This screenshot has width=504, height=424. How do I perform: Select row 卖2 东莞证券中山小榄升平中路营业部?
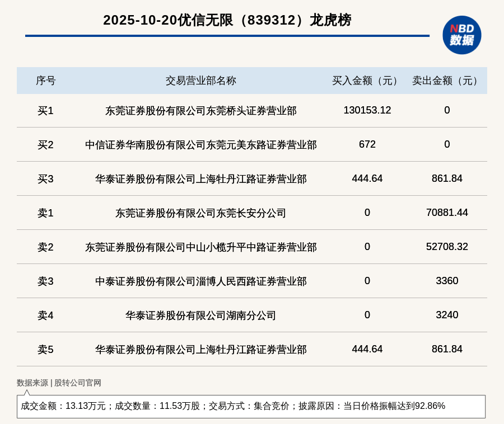click(x=200, y=247)
